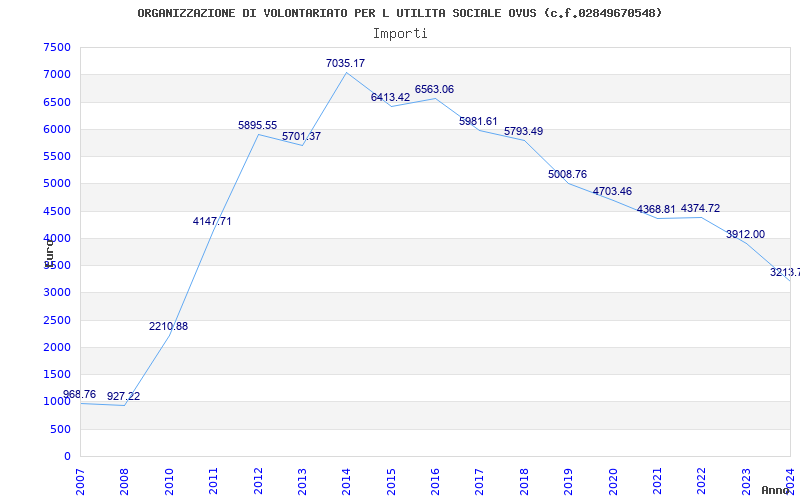Image resolution: width=800 pixels, height=500 pixels.
Task: Select the 5701.37 data label
Action: click(x=302, y=137)
